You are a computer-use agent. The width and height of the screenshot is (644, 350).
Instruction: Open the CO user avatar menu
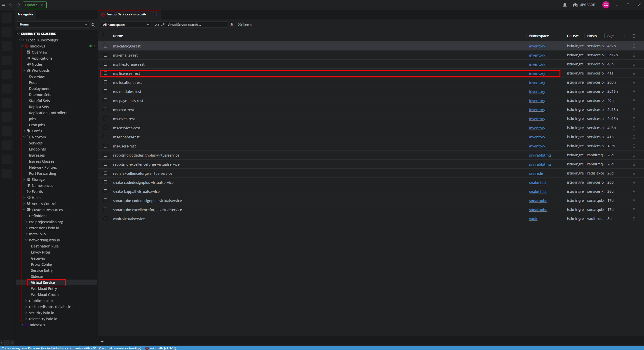[606, 5]
